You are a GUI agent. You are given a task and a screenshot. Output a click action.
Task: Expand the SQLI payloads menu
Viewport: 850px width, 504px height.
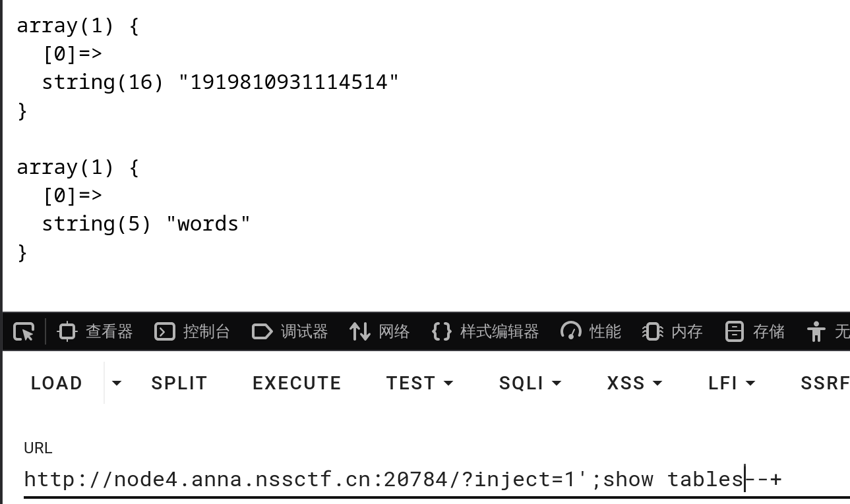(530, 383)
